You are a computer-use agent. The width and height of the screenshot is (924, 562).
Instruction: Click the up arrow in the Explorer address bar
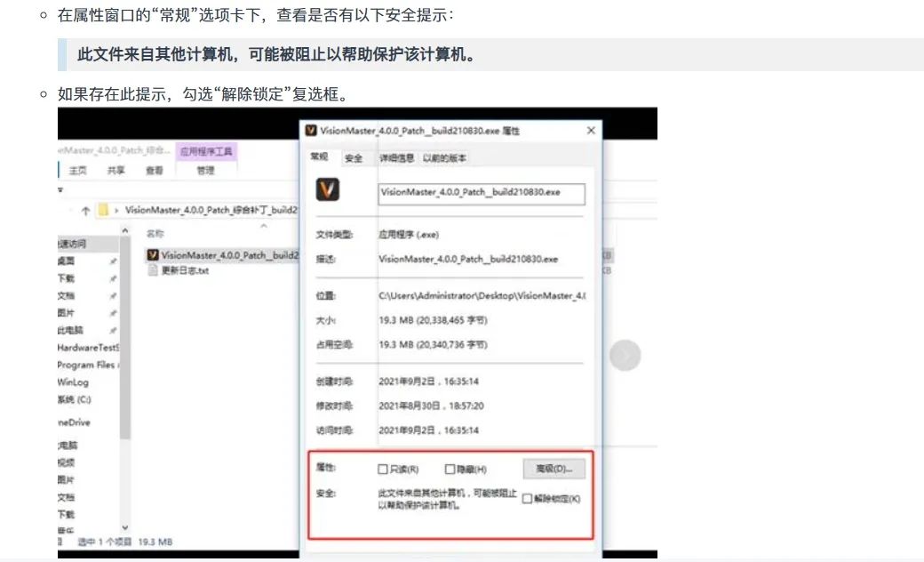pyautogui.click(x=85, y=211)
